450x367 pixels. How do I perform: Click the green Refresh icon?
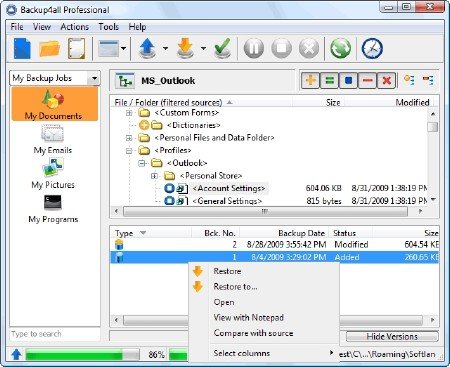pos(340,49)
